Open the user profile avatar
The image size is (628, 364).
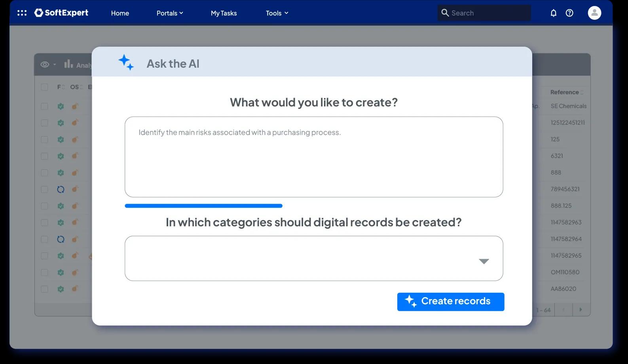tap(594, 13)
